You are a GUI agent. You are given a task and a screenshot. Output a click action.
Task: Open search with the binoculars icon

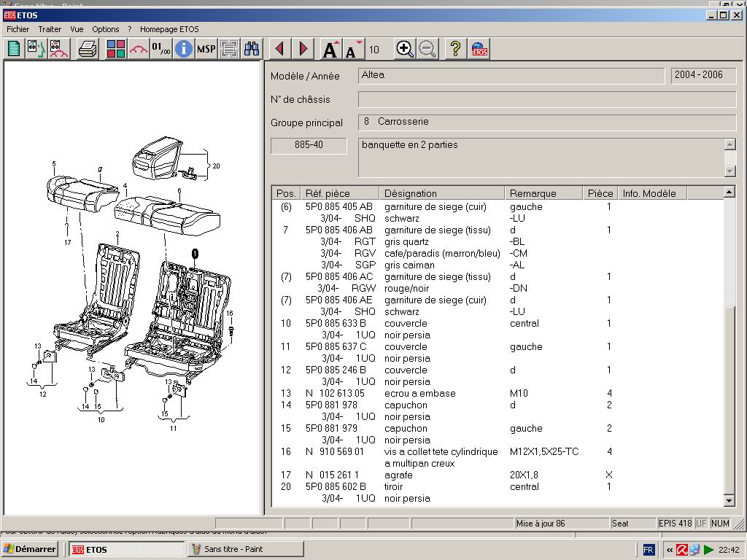click(x=252, y=49)
